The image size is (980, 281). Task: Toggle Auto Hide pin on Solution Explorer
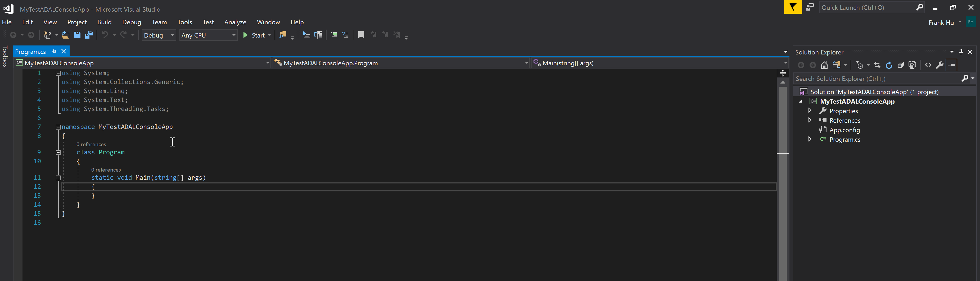pos(961,52)
